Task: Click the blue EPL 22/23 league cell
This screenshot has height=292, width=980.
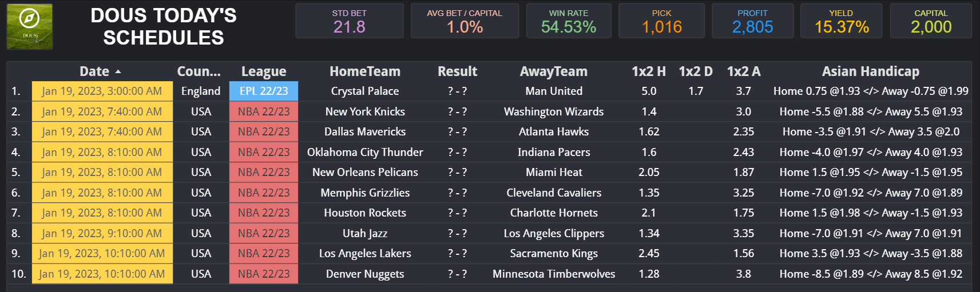Action: [263, 91]
